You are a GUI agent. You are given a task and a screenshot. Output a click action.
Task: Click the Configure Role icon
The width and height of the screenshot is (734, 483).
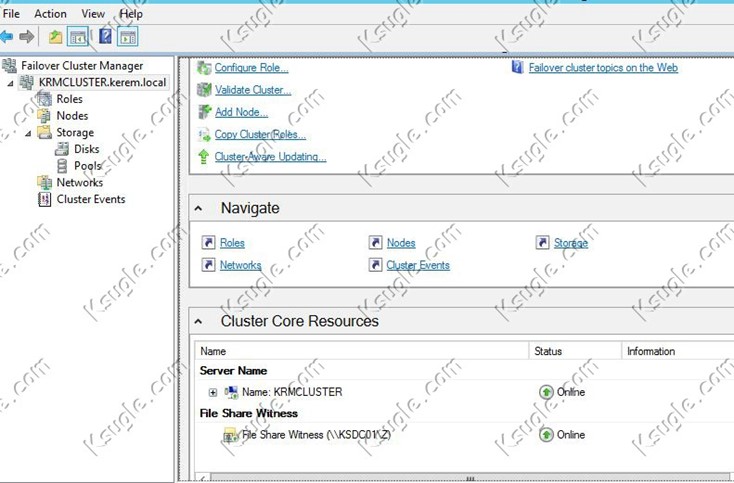click(204, 67)
